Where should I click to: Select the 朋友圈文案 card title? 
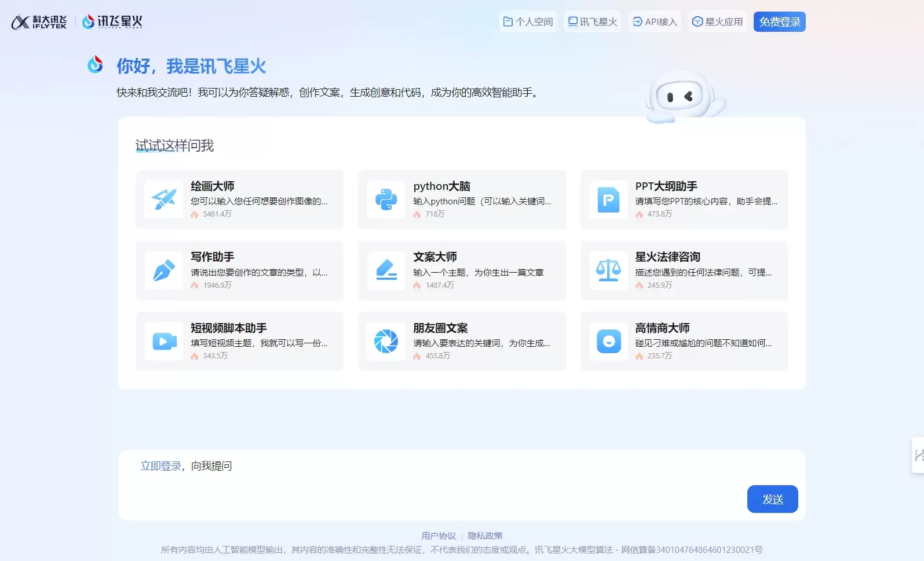coord(440,328)
